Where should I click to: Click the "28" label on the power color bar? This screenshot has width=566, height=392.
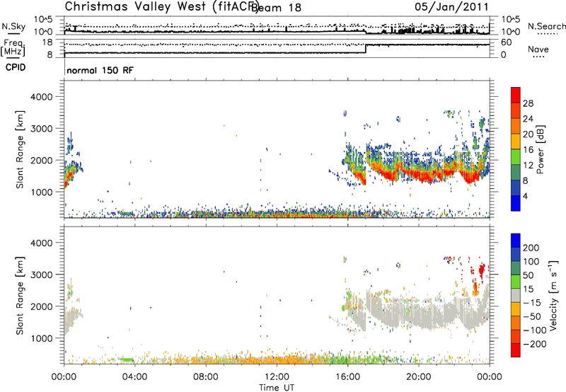(528, 103)
